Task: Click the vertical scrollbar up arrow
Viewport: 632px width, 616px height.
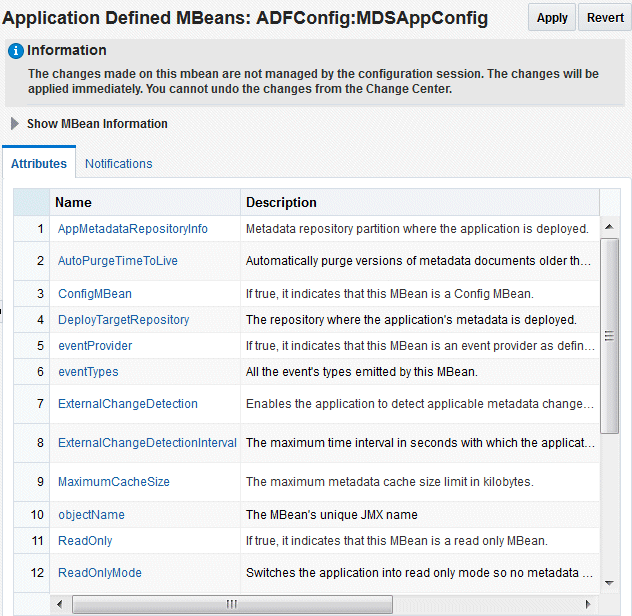Action: tap(609, 227)
